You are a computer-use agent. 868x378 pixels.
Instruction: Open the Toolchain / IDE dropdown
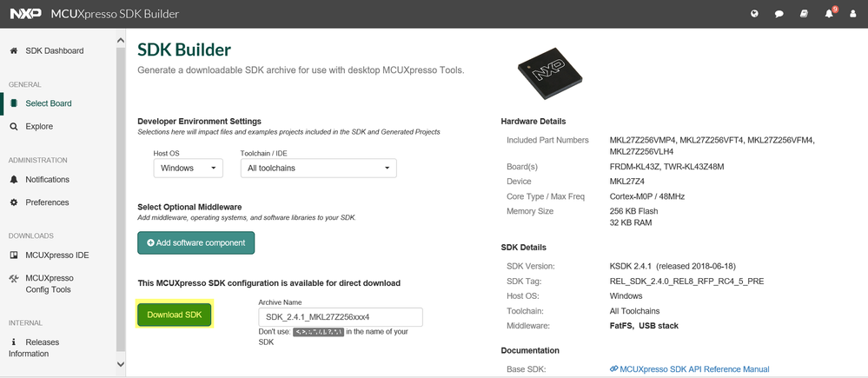[x=318, y=169]
